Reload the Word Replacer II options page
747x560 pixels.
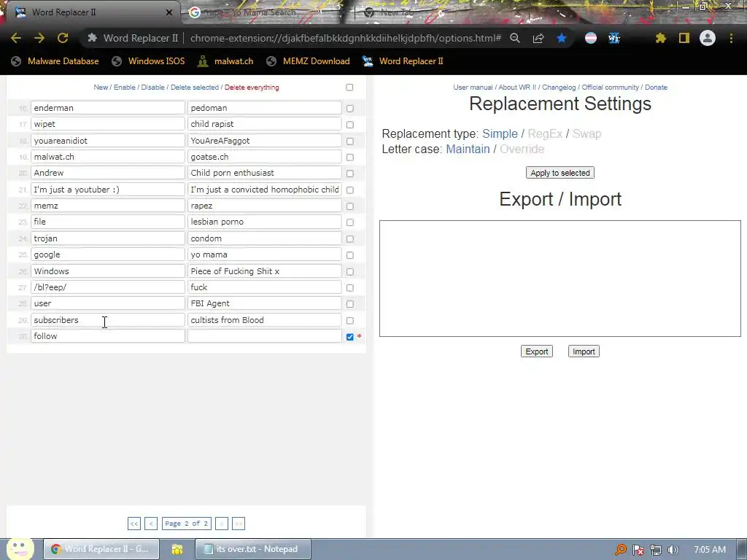(63, 38)
